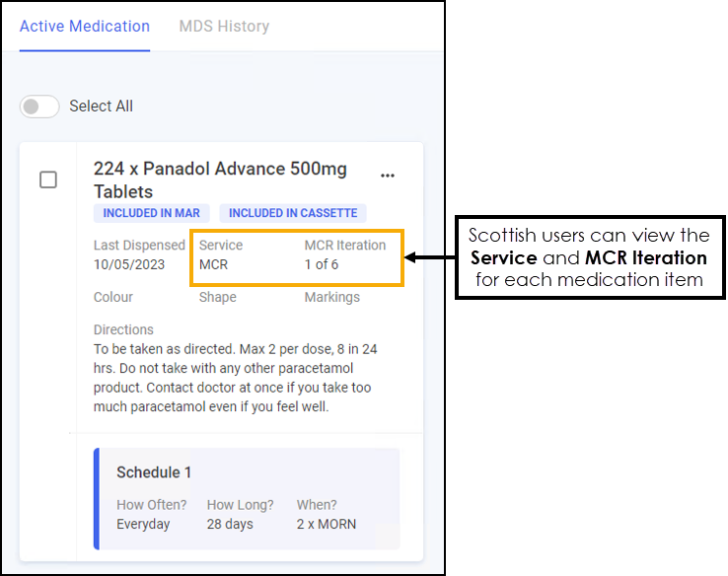Open the three-dot menu for Panadol Advance
The height and width of the screenshot is (576, 728).
tap(388, 176)
